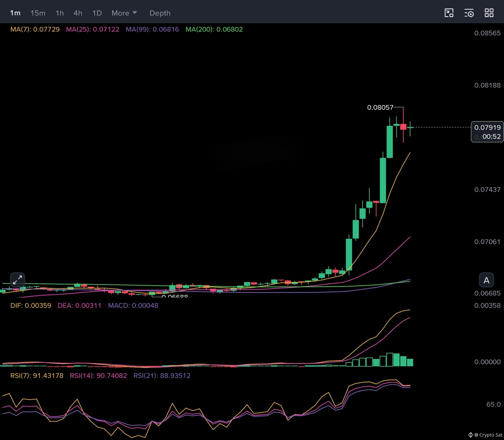
Task: Click the 0.07437 price axis label
Action: [x=487, y=189]
